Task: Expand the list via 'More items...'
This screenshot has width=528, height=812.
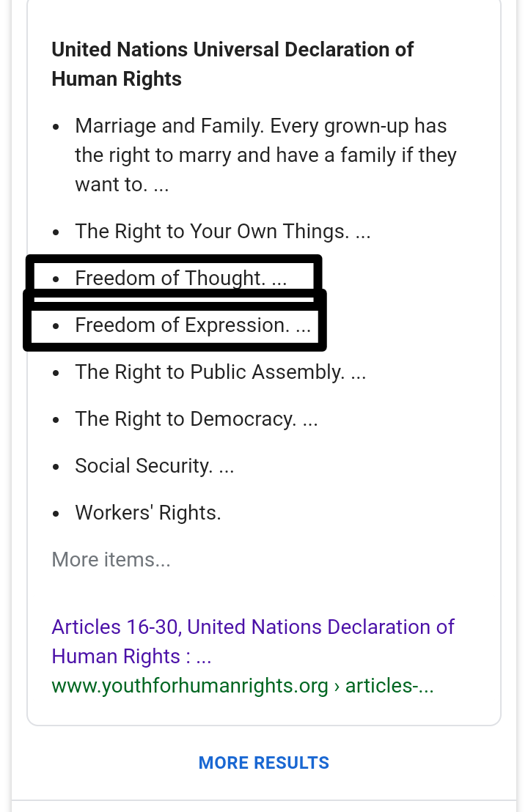Action: point(111,559)
